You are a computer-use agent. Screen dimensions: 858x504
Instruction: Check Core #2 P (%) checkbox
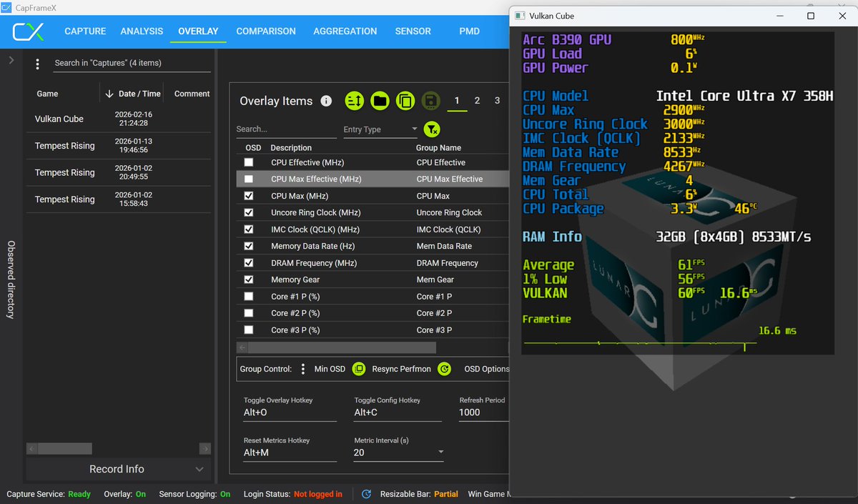[249, 313]
